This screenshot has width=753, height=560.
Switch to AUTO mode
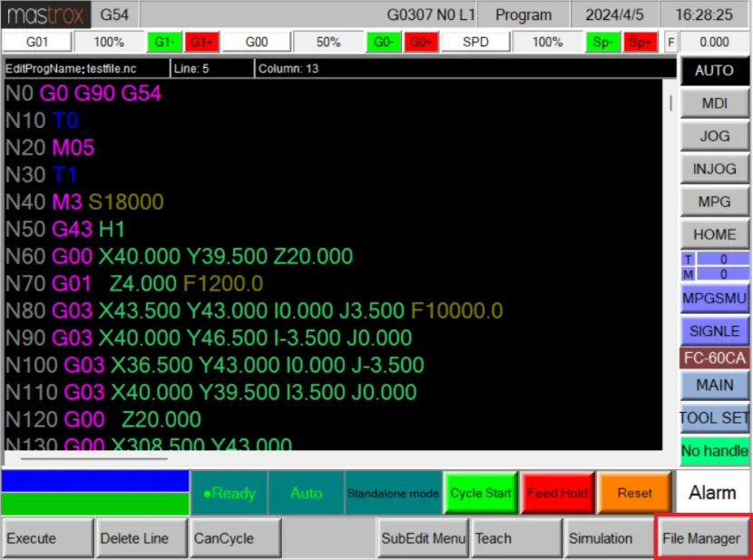point(714,71)
